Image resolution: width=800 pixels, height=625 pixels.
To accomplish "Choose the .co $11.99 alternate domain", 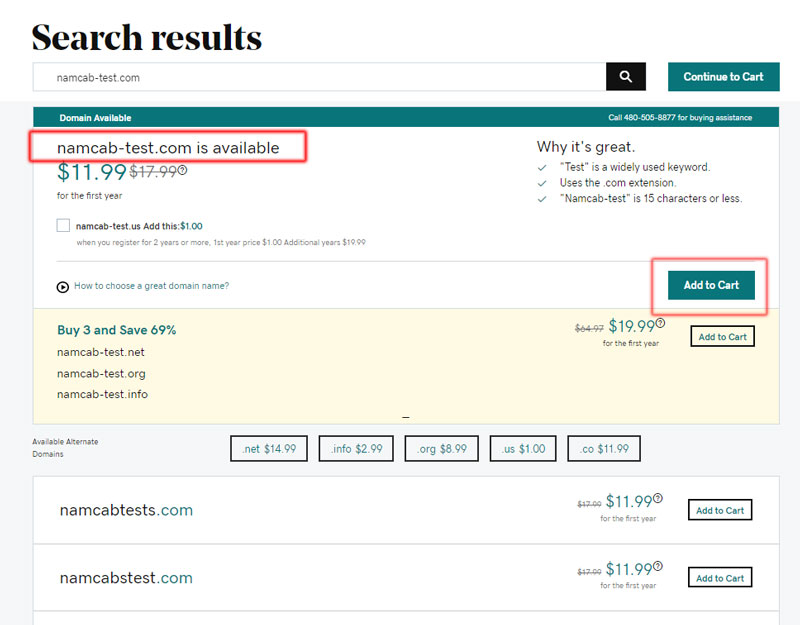I will pyautogui.click(x=604, y=449).
